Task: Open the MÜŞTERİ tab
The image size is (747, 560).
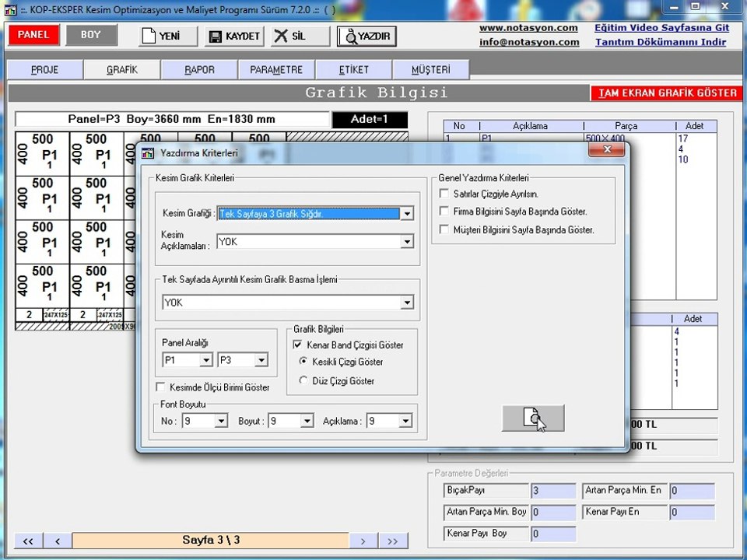Action: pos(430,70)
